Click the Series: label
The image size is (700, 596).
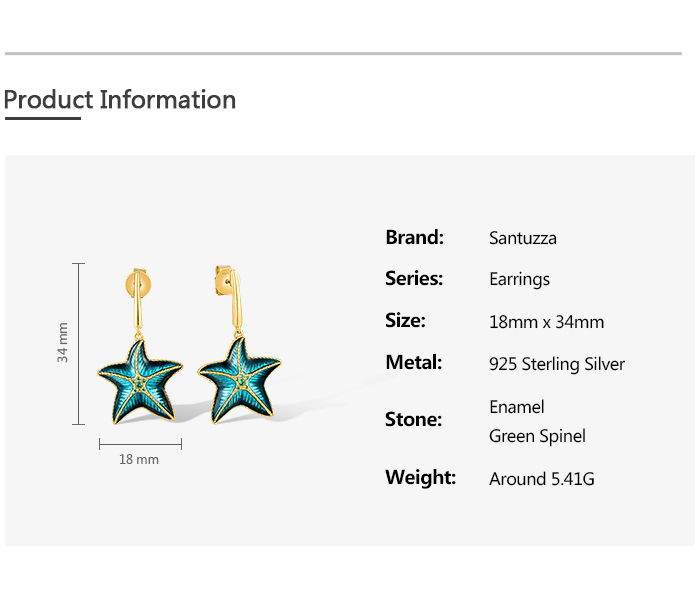click(x=414, y=278)
